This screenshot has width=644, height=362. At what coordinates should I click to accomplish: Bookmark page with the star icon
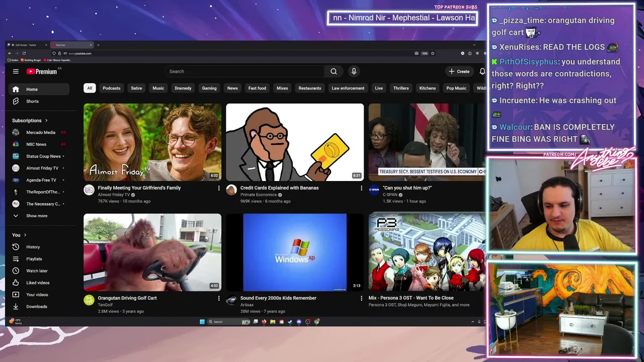click(433, 53)
